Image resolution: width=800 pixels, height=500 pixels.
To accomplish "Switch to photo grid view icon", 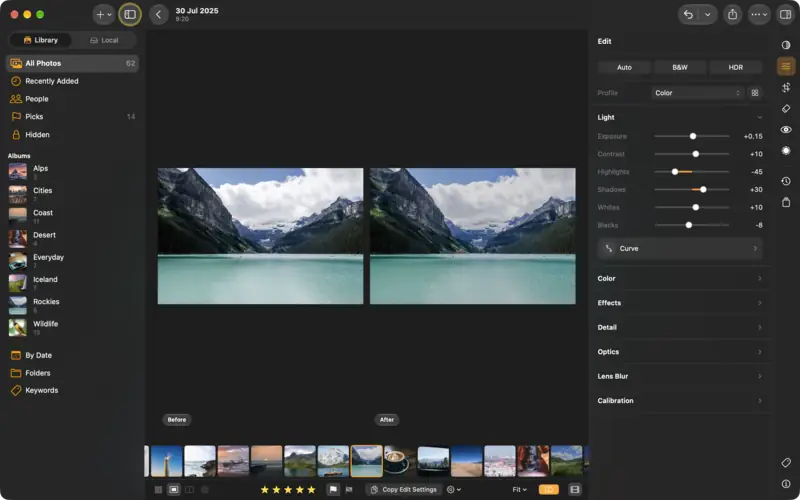I will [x=158, y=490].
